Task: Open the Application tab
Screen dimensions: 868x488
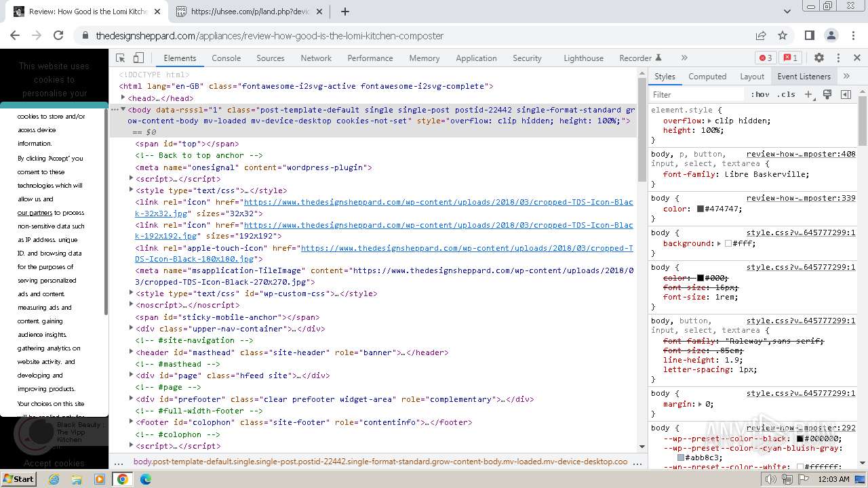Action: click(476, 58)
